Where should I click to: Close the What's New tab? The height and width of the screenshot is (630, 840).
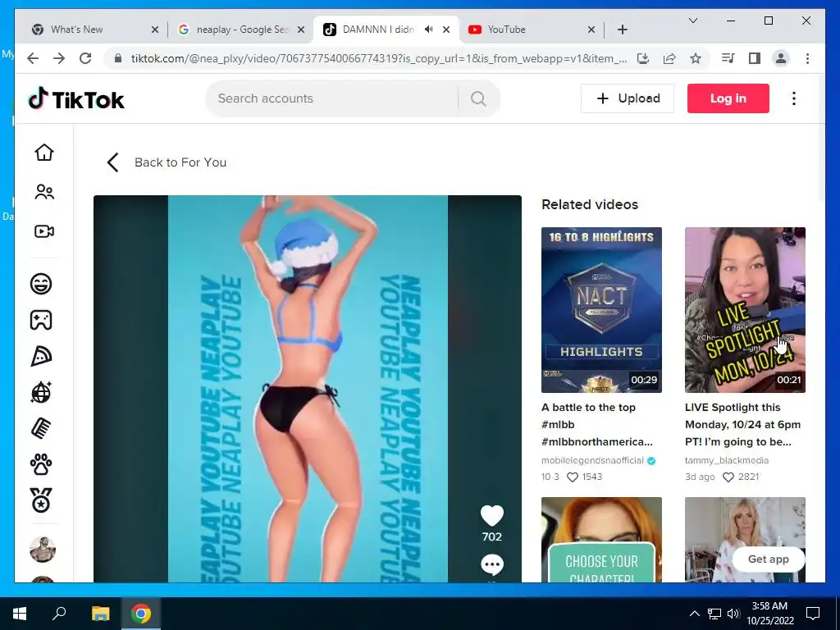155,30
